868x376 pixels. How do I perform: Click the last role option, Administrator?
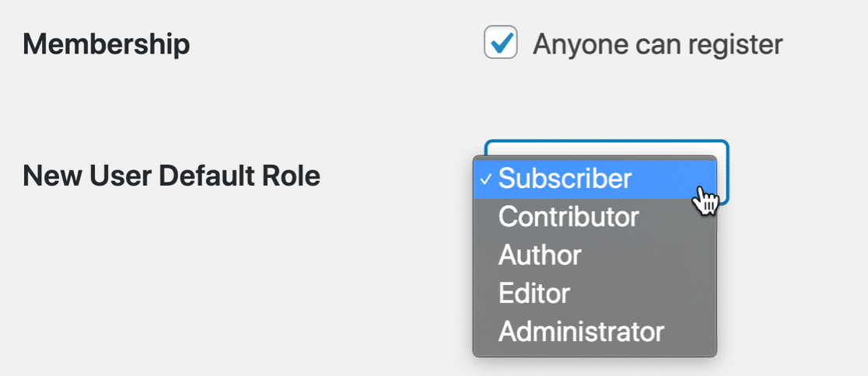pyautogui.click(x=581, y=332)
